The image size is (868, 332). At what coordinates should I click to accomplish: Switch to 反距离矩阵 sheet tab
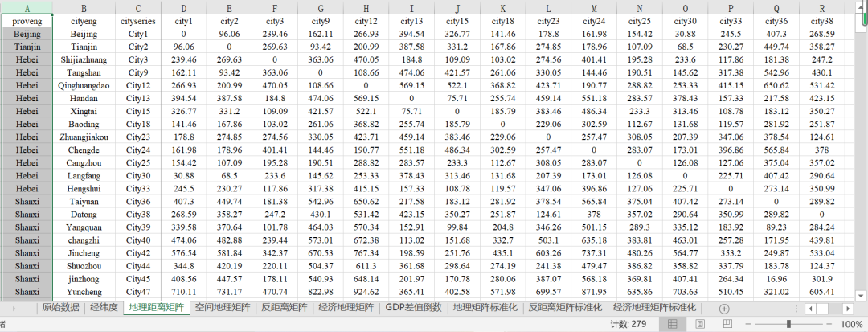click(285, 308)
